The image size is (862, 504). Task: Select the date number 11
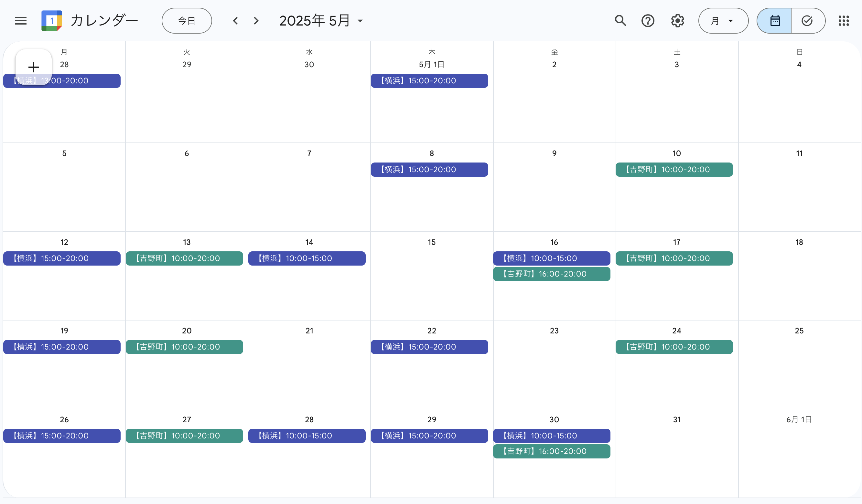(x=799, y=153)
